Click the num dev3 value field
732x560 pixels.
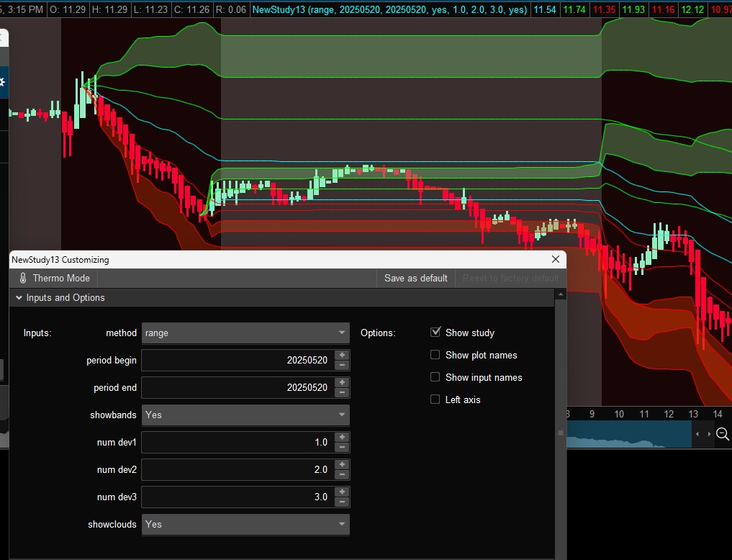coord(238,497)
